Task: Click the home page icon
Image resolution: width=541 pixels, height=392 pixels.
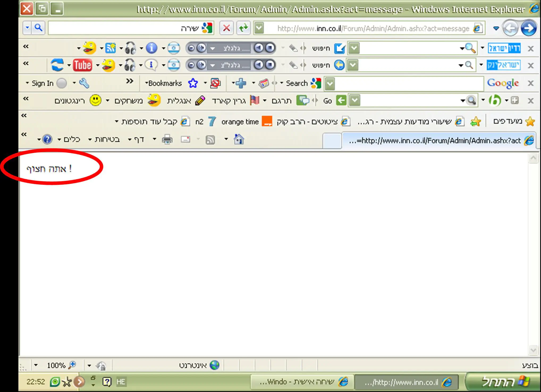Action: pyautogui.click(x=239, y=139)
